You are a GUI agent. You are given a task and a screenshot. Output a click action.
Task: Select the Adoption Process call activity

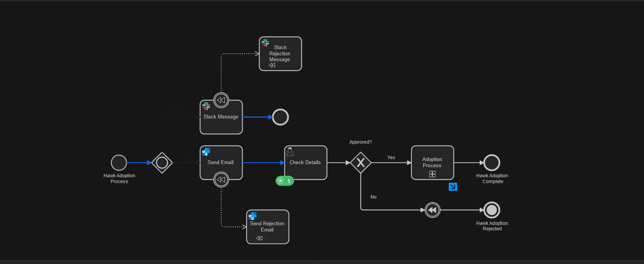click(x=432, y=163)
